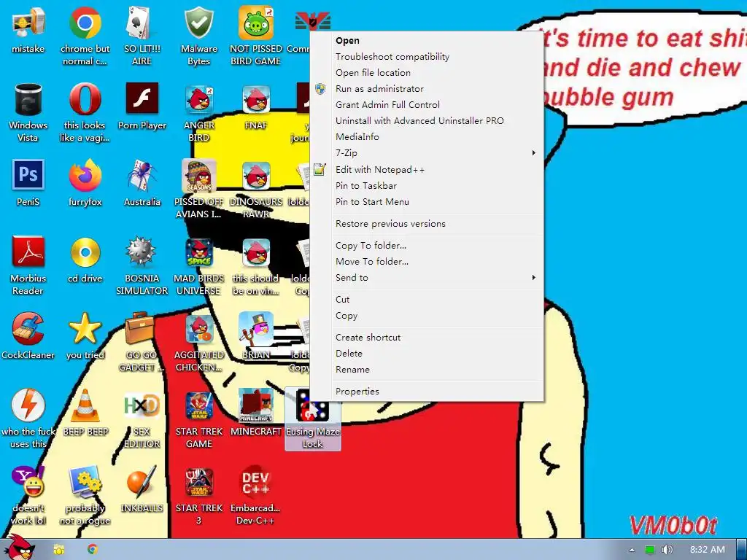747x560 pixels.
Task: Choose Open file location
Action: point(426,73)
